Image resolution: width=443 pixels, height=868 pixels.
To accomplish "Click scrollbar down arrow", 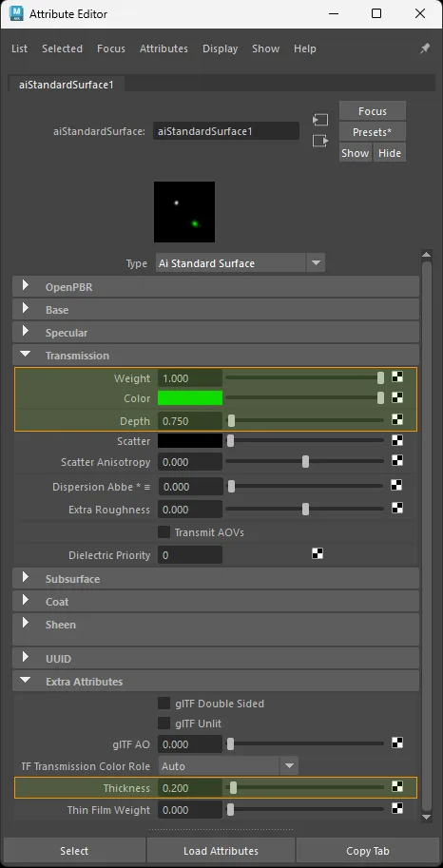I will point(427,817).
